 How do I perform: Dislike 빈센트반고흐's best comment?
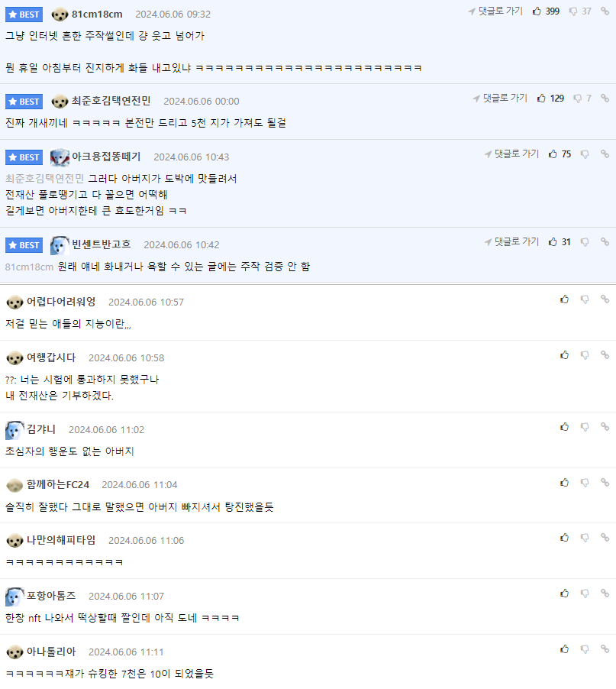[585, 242]
